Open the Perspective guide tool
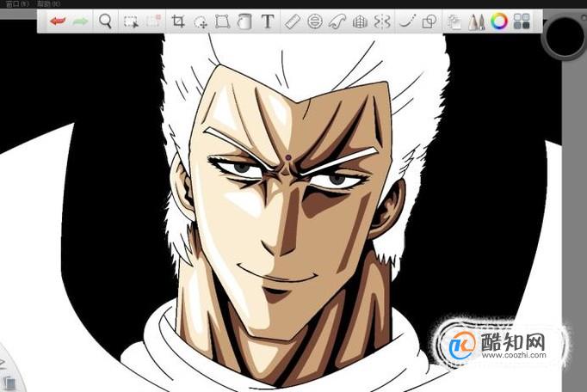587x392 pixels. click(x=360, y=22)
